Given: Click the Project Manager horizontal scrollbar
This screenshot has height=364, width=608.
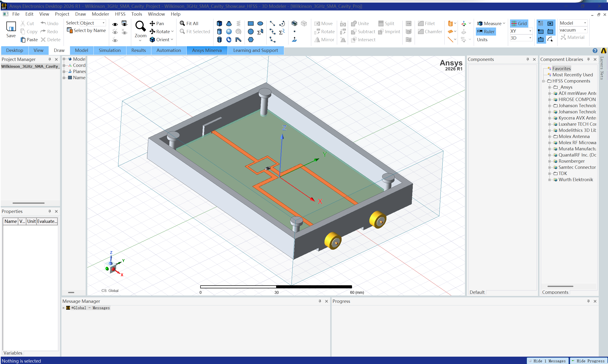Looking at the screenshot, I should click(x=28, y=203).
